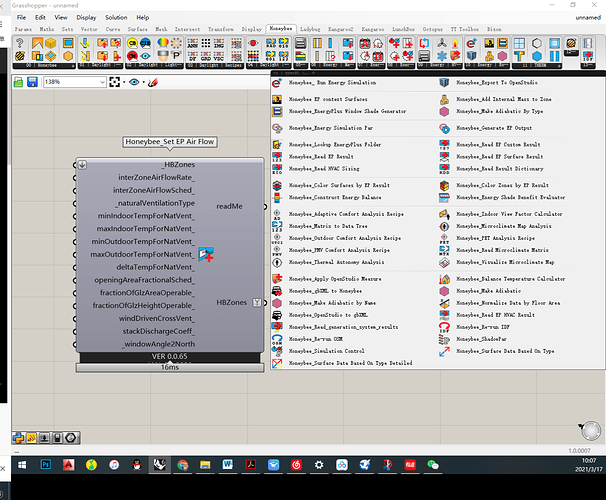Open dropdown arrow beside zoom extents icon
Image resolution: width=606 pixels, height=500 pixels.
click(124, 82)
